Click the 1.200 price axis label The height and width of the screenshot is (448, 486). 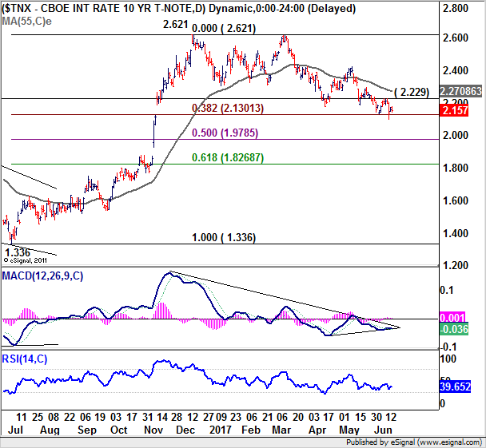[x=456, y=266]
